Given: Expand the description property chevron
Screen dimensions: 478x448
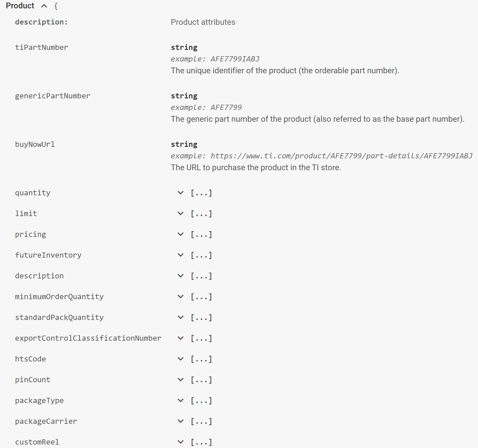Looking at the screenshot, I should (181, 276).
